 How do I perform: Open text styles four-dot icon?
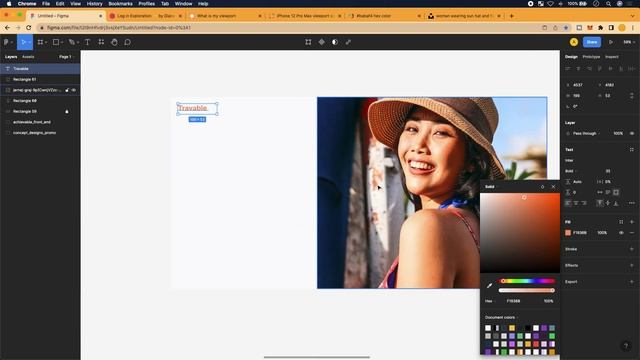[x=632, y=150]
